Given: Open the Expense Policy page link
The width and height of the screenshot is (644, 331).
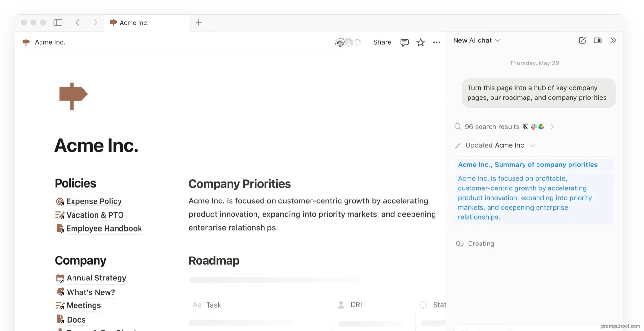Looking at the screenshot, I should click(94, 201).
